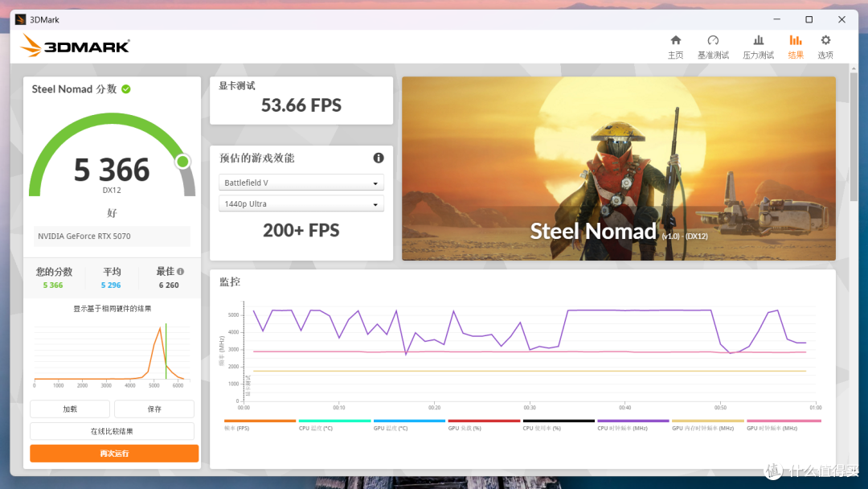Open the Benchmarks (基准测试) tab
The width and height of the screenshot is (868, 489).
click(x=713, y=47)
